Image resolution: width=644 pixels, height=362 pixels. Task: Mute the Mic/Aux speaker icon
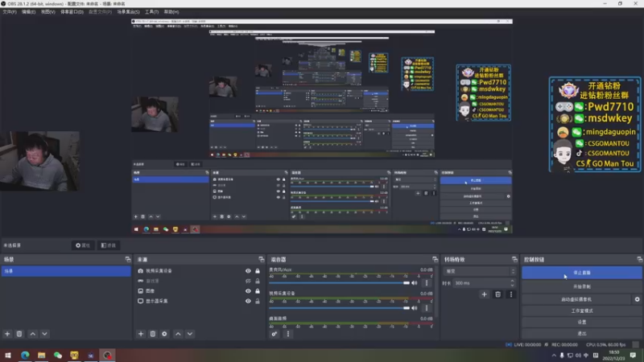[x=415, y=283]
